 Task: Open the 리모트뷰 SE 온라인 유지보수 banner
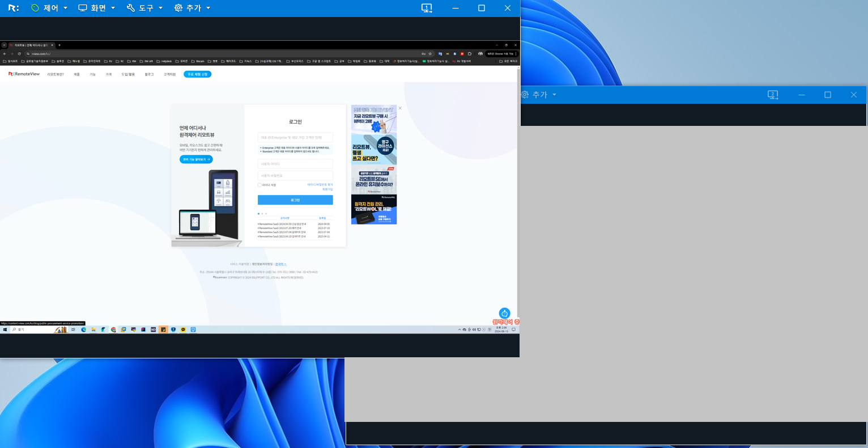tap(374, 179)
